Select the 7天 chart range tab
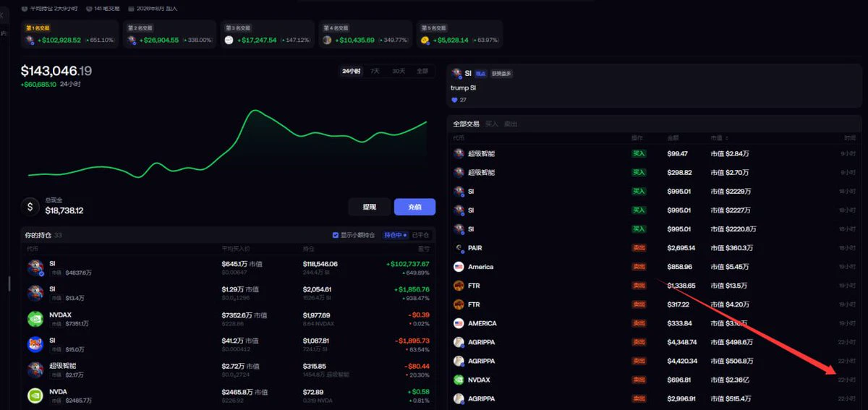Image resolution: width=868 pixels, height=410 pixels. tap(375, 71)
